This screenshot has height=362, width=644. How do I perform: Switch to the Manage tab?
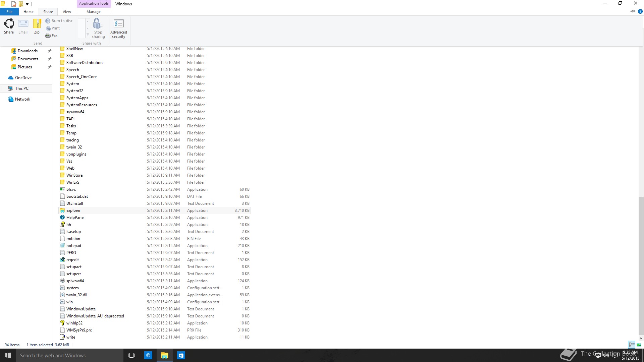click(x=93, y=12)
